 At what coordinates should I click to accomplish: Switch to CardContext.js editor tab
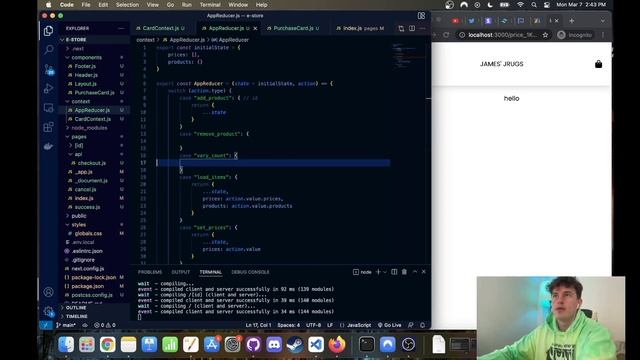point(160,28)
